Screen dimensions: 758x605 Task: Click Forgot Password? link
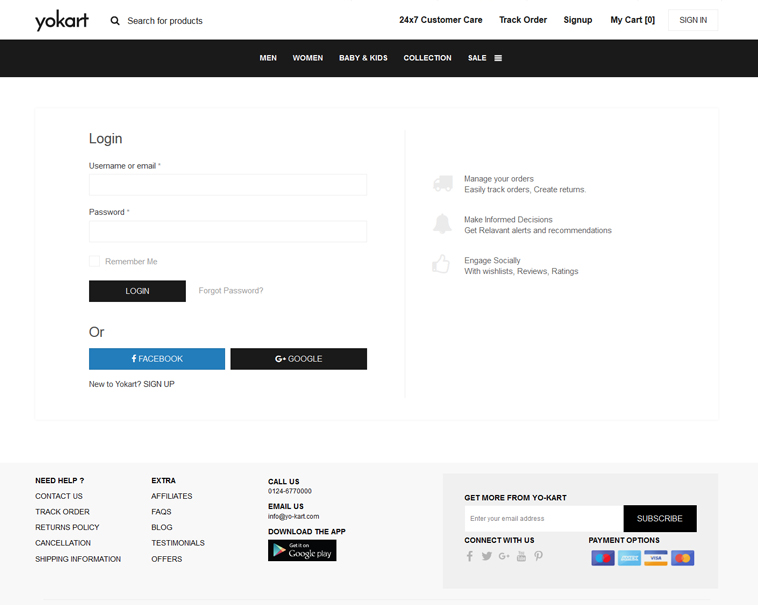[x=231, y=290]
